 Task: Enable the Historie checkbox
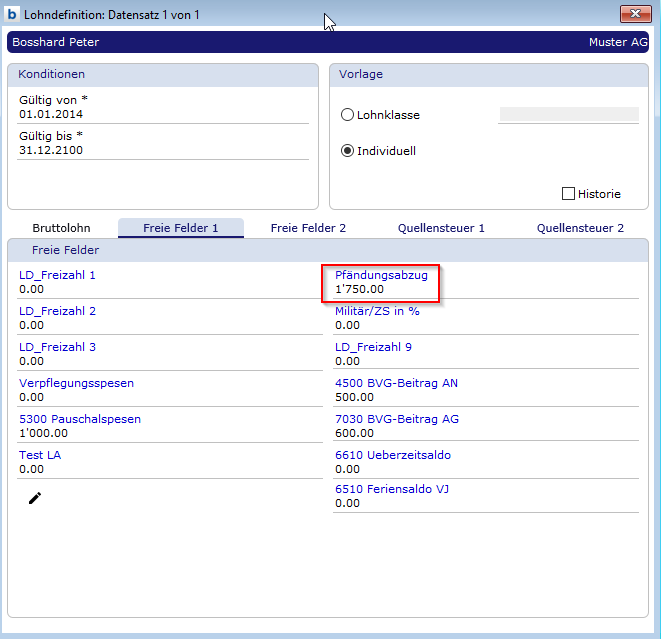(x=569, y=194)
